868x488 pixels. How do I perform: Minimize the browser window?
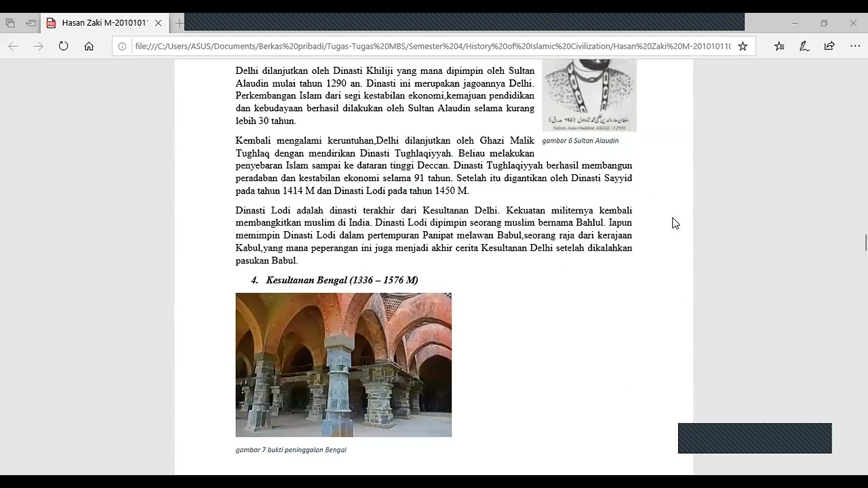tap(795, 23)
